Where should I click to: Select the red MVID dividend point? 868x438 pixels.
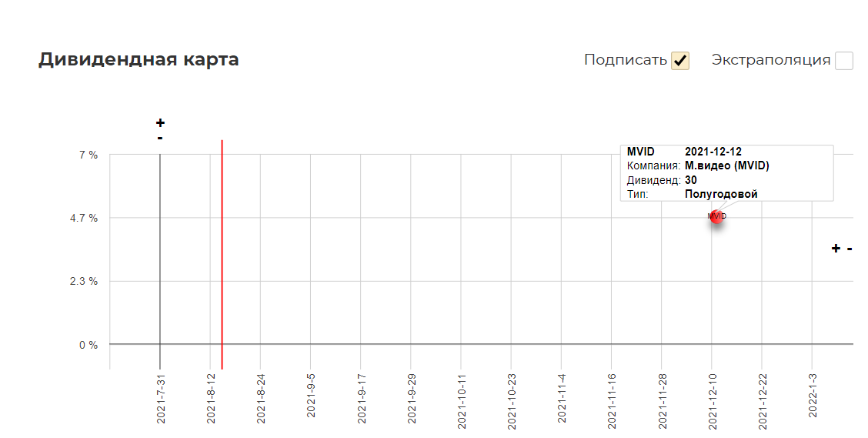click(x=717, y=216)
